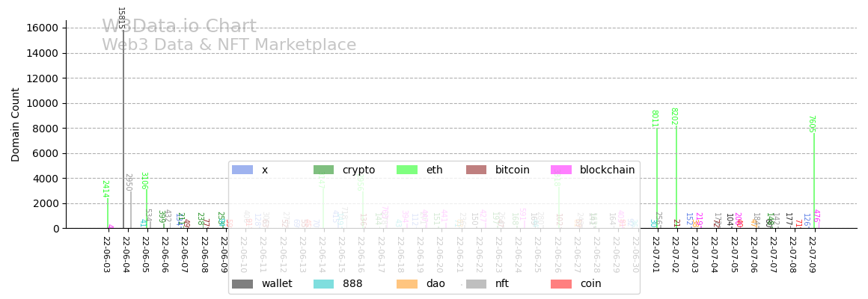The width and height of the screenshot is (868, 299).
Task: Select the 22-06-04 date tick label
Action: [126, 254]
